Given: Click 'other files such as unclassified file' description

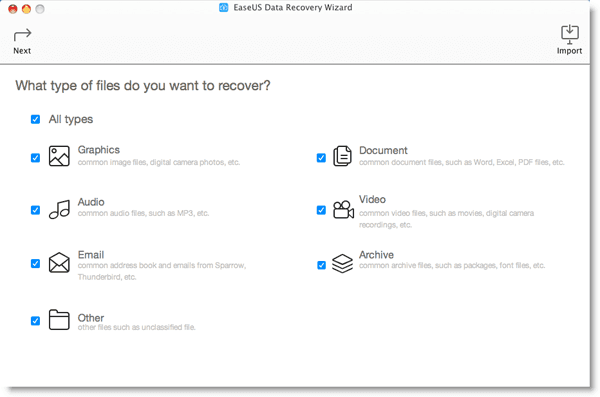Looking at the screenshot, I should tap(137, 327).
